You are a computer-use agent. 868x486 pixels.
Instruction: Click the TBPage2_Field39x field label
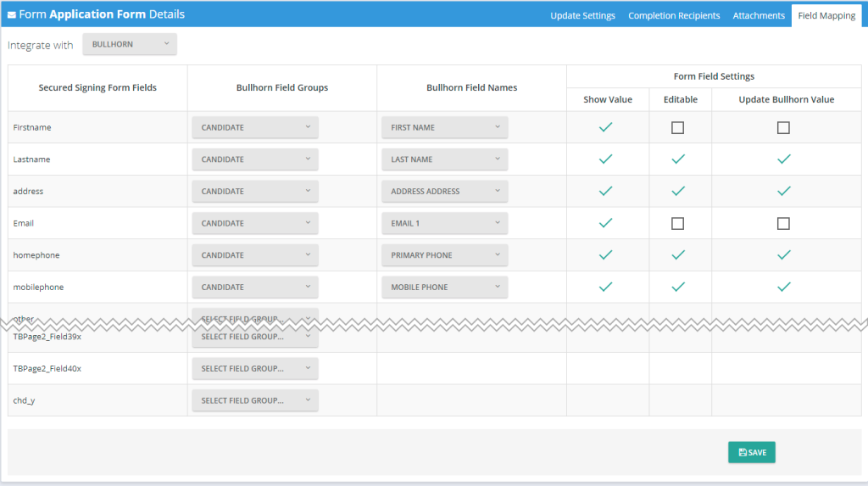click(x=47, y=337)
